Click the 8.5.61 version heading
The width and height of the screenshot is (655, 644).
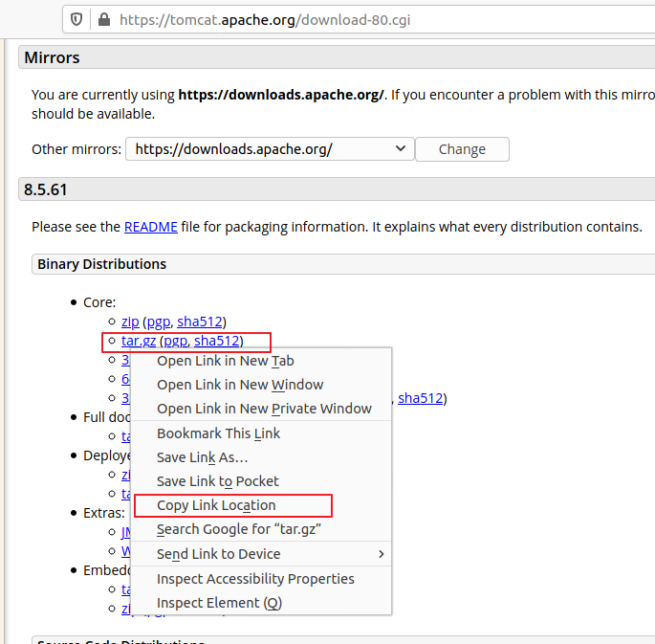(46, 189)
